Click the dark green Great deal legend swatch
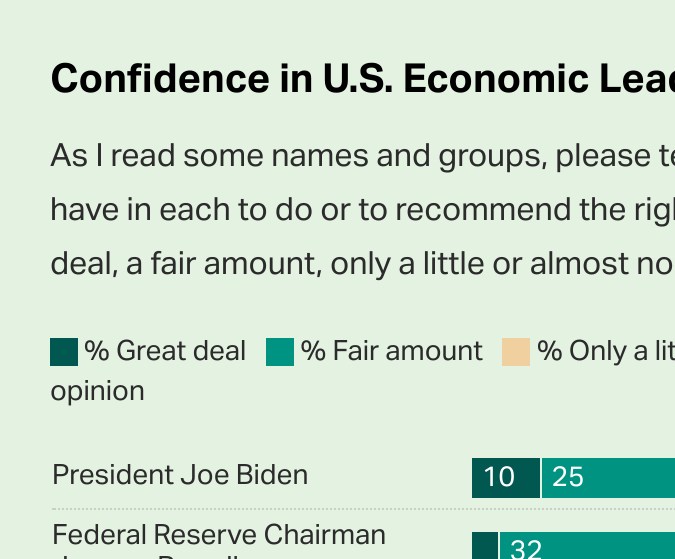This screenshot has width=675, height=559. [x=64, y=352]
